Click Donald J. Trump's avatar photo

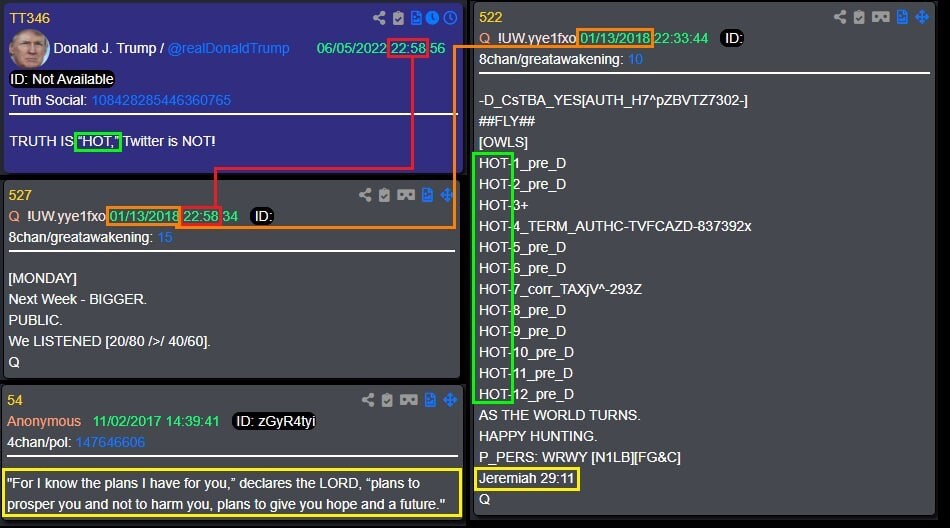pyautogui.click(x=29, y=48)
